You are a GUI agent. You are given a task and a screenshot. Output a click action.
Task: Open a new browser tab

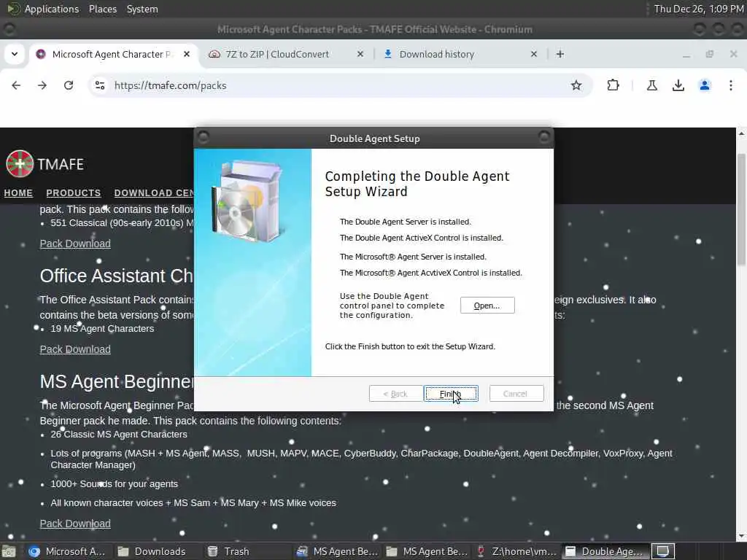560,54
